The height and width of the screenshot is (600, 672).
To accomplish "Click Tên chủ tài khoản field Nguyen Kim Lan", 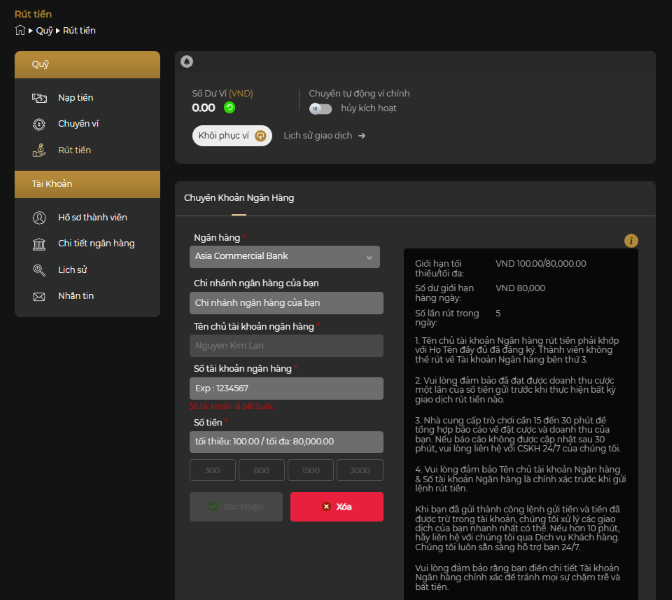I will (286, 346).
